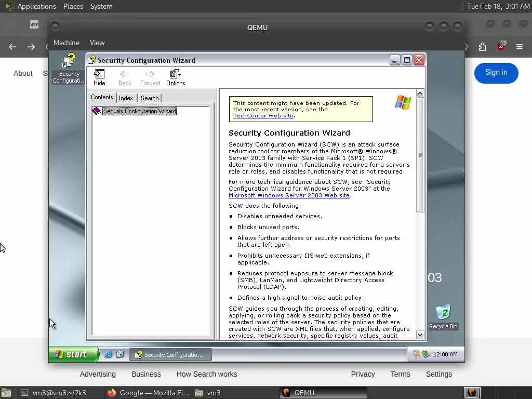Maximize the Security Configuration Wizard window
The width and height of the screenshot is (532, 399).
point(407,60)
